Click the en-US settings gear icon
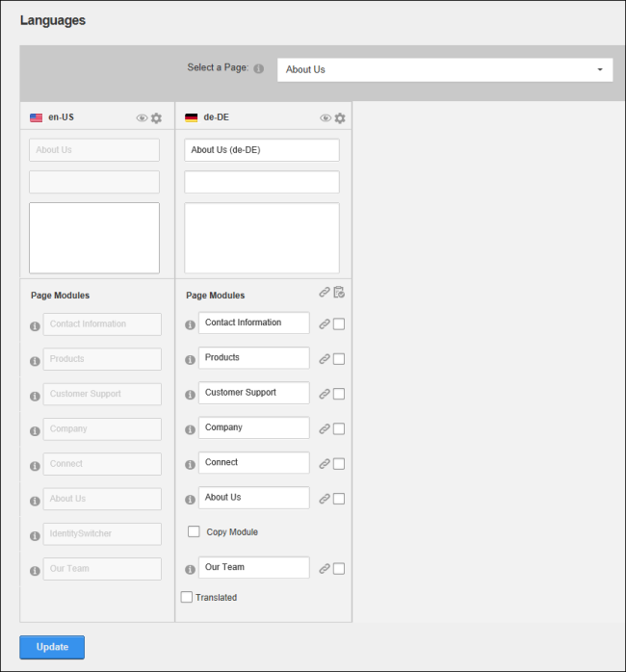 [x=156, y=117]
